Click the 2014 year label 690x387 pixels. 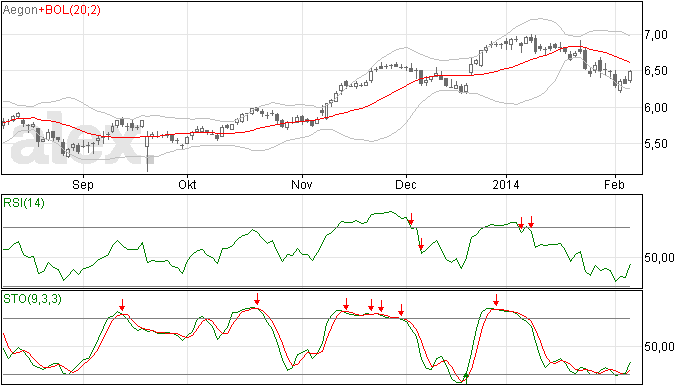(506, 184)
